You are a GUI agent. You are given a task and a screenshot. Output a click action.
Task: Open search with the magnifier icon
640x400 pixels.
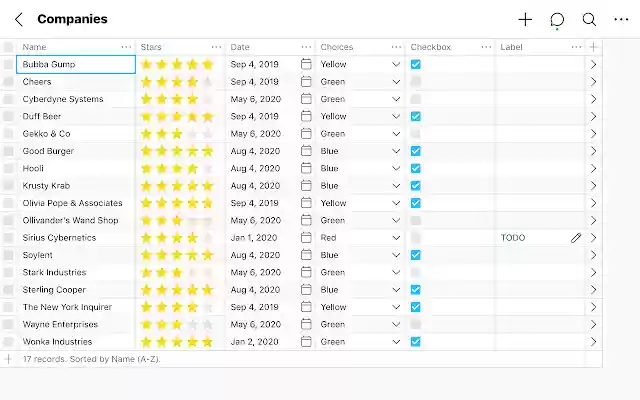tap(589, 19)
